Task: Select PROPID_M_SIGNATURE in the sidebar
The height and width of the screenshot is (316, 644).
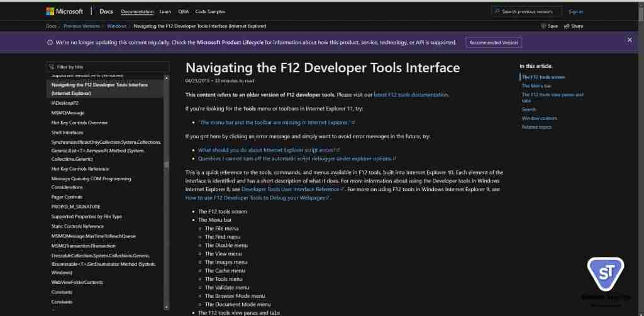Action: 75,207
